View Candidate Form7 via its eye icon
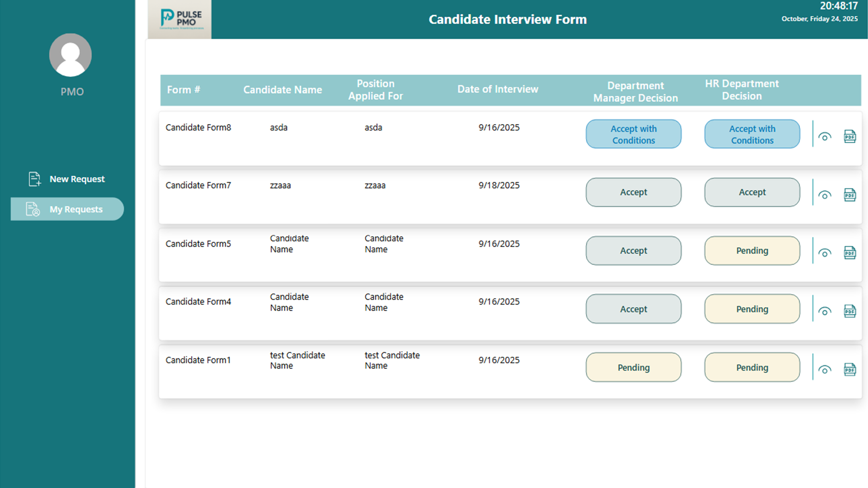The height and width of the screenshot is (488, 868). tap(825, 195)
